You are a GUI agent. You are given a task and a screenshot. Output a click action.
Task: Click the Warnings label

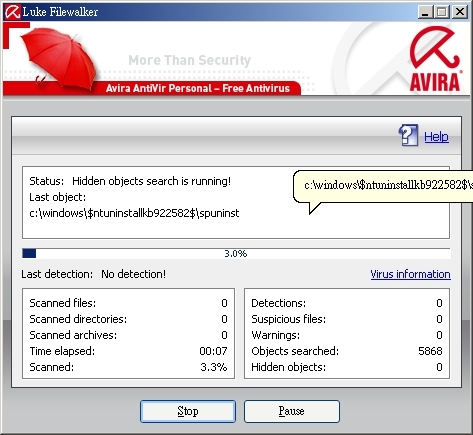[275, 335]
